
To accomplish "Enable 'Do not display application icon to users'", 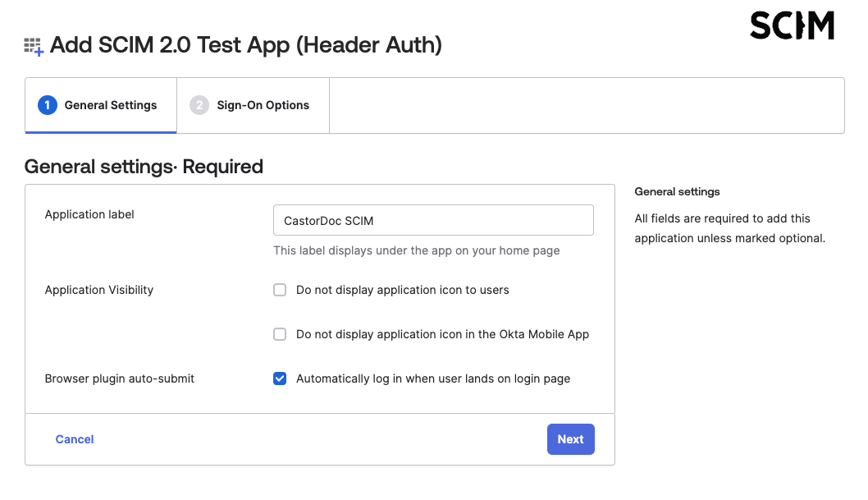I will point(280,290).
